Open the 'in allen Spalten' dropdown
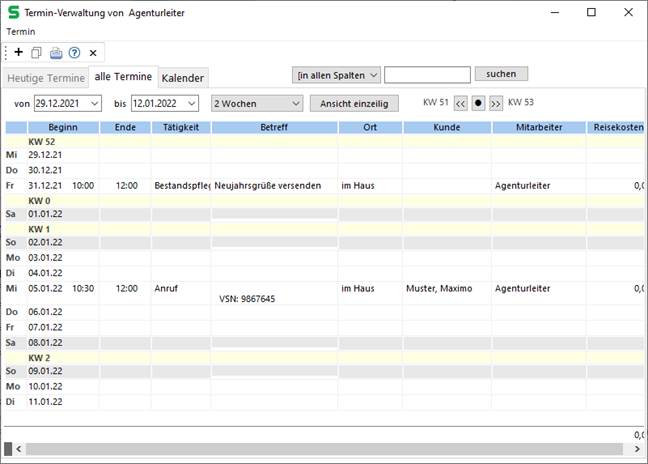Viewport: 648px width, 464px height. [x=373, y=74]
